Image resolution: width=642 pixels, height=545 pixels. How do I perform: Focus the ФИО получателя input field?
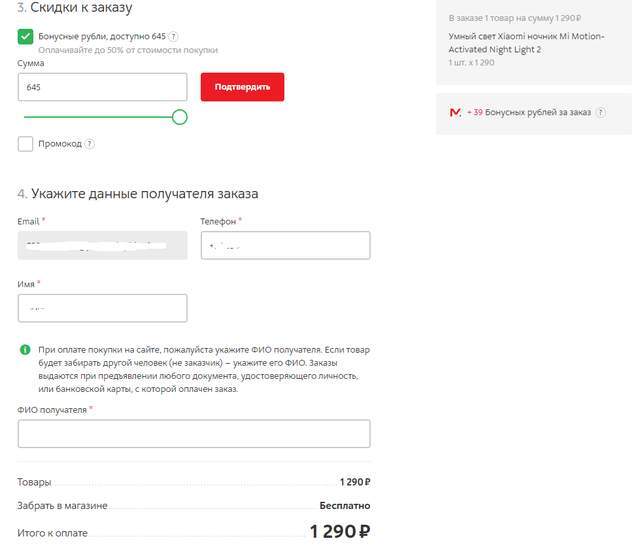tap(194, 433)
